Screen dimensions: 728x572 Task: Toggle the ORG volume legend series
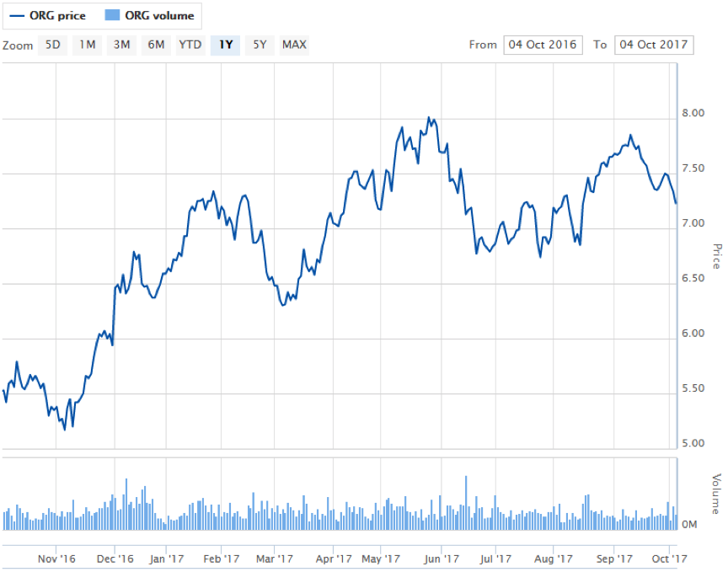click(158, 15)
